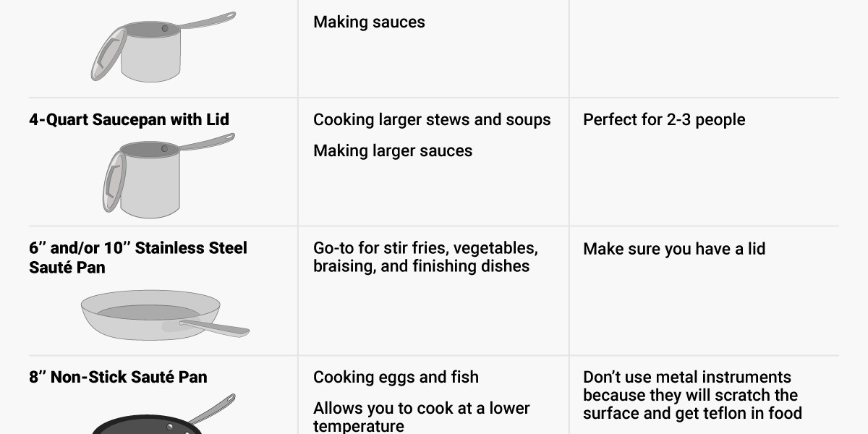Select the '4-Quart Saucepan with Lid' heading

(129, 119)
